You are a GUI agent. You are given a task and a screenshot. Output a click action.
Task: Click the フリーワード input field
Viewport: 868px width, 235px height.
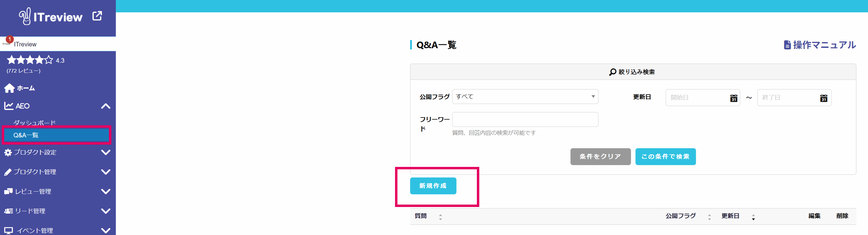pos(525,120)
